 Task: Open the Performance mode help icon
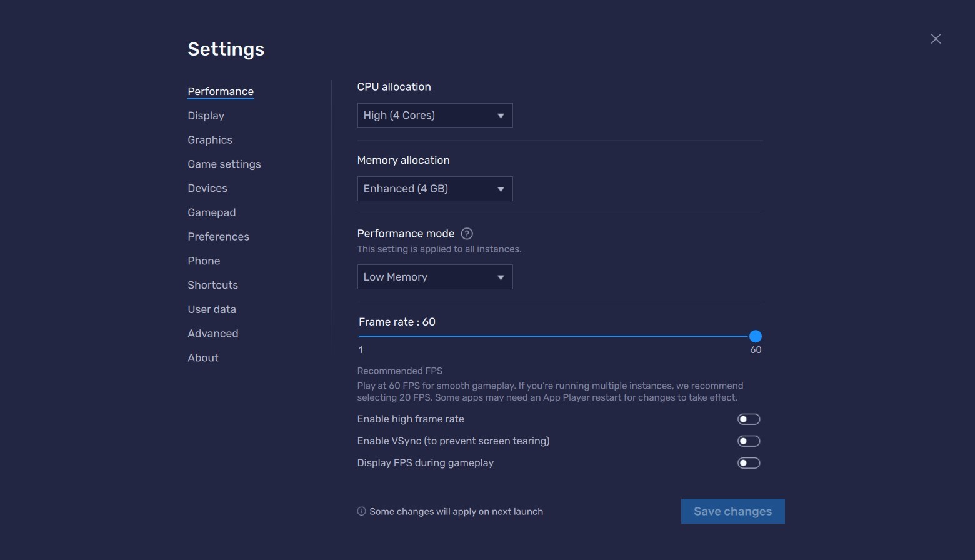(x=467, y=234)
